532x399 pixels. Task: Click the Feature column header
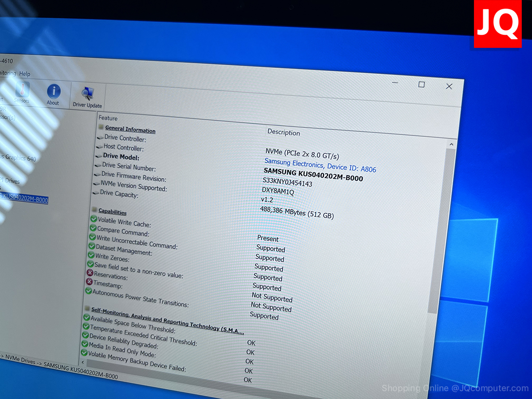coord(108,118)
